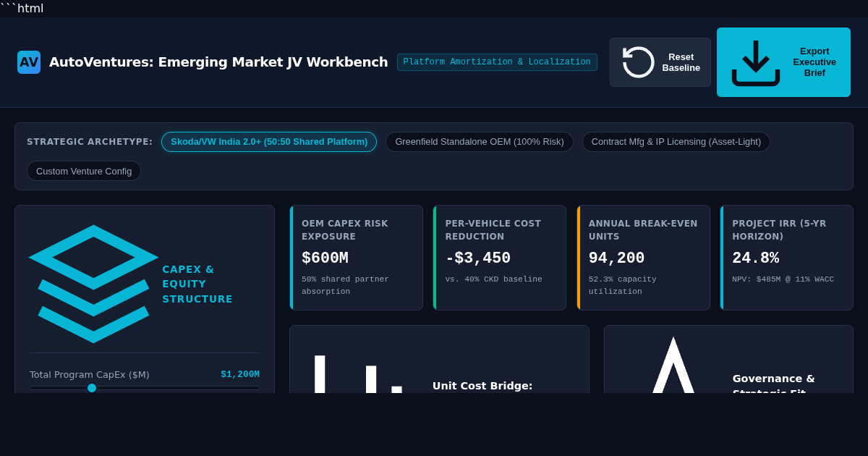Screen dimensions: 868x456
Task: Select Skoda/VW India 2.0+ shared platform archetype
Action: 269,142
